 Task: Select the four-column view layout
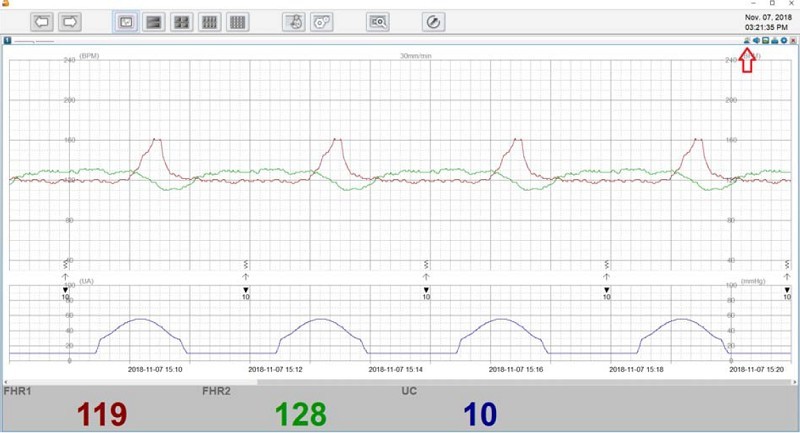pos(210,20)
